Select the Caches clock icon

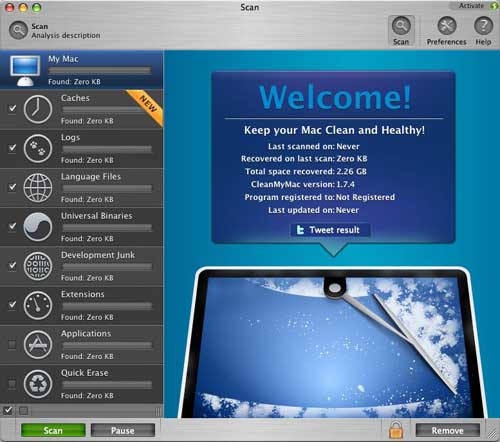pos(38,109)
